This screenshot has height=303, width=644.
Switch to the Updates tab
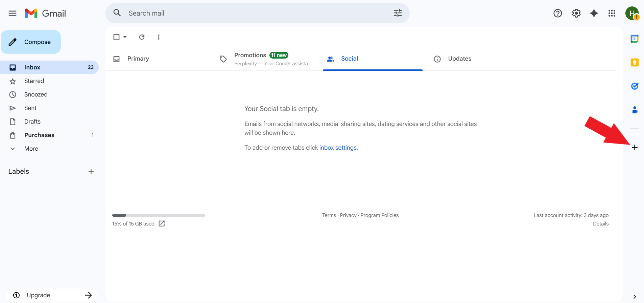click(x=479, y=59)
